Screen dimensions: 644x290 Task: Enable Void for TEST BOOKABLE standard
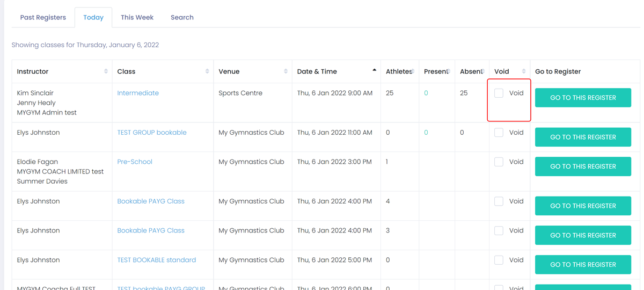[x=499, y=260]
